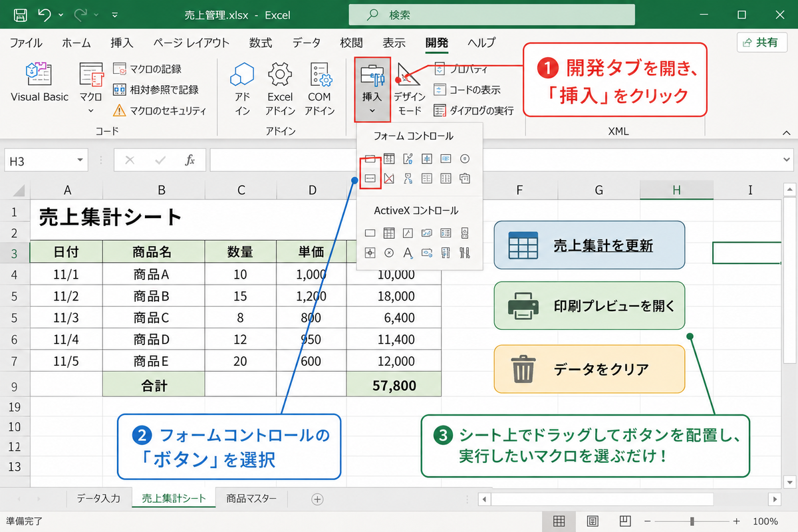Click the Redo arrow icon

(82, 14)
